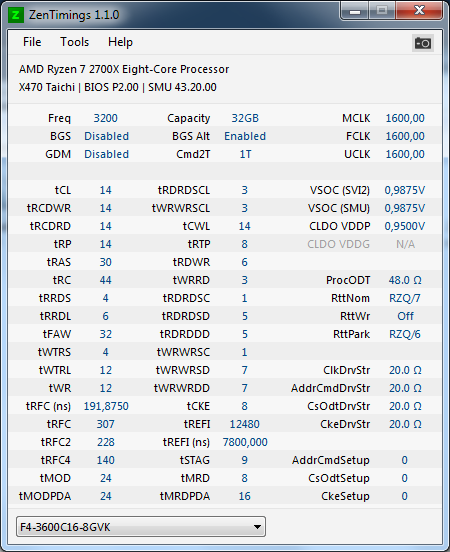The height and width of the screenshot is (552, 450).
Task: Click the UCLK value 1600,00
Action: coord(405,154)
